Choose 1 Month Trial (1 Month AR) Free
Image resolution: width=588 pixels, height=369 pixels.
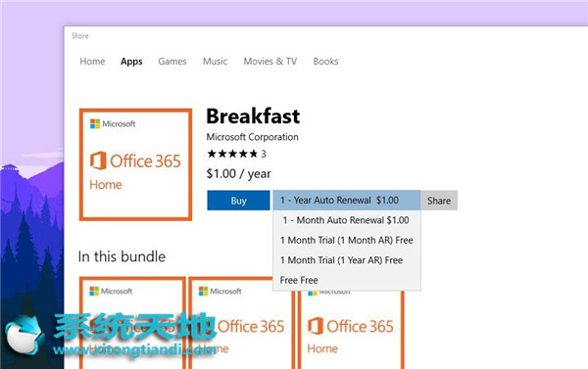[347, 240]
